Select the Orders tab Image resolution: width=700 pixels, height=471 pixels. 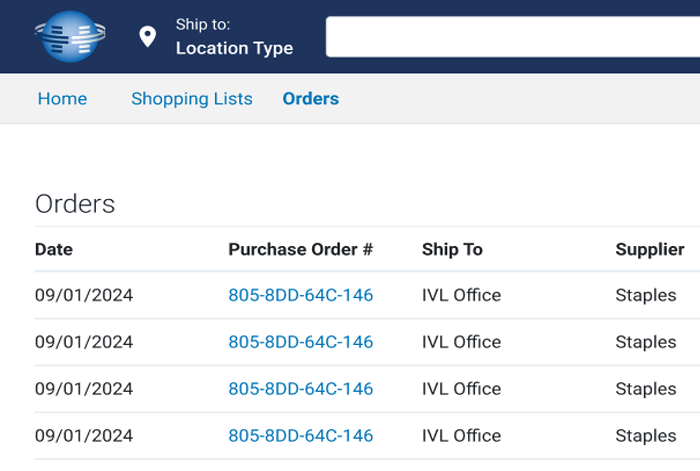[311, 99]
